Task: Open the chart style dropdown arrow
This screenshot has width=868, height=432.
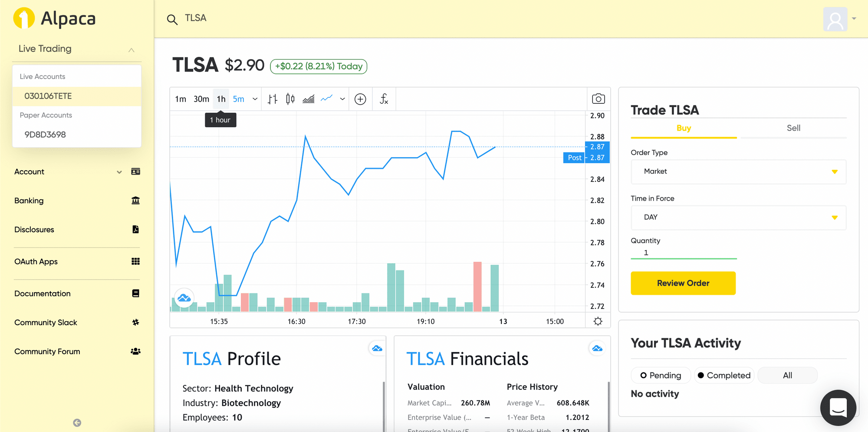Action: 342,99
